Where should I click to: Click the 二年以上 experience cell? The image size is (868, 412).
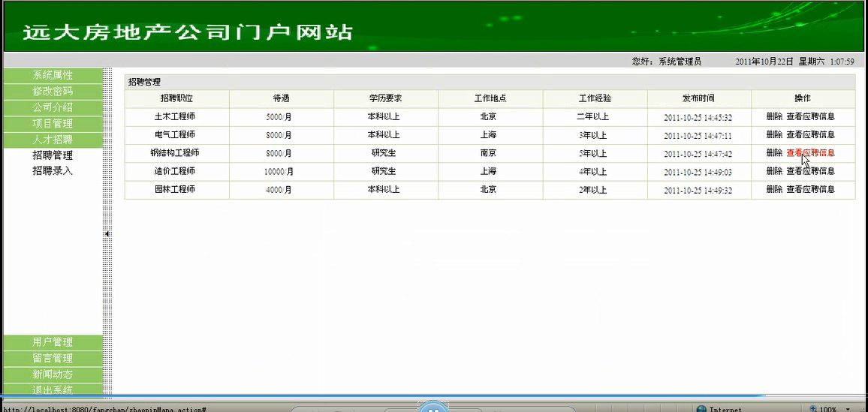coord(595,116)
